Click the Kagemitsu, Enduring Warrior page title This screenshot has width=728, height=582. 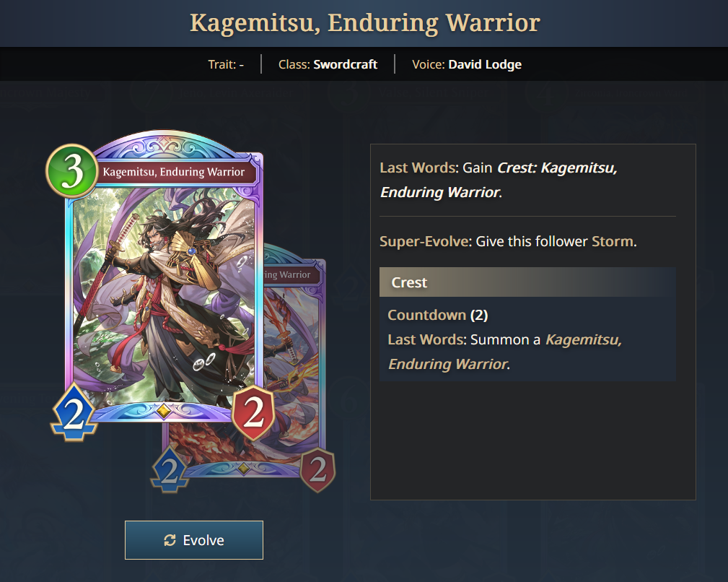pyautogui.click(x=365, y=23)
